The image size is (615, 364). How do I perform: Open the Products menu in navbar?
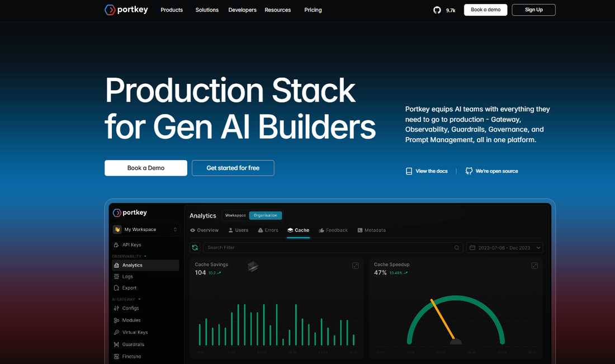point(172,10)
